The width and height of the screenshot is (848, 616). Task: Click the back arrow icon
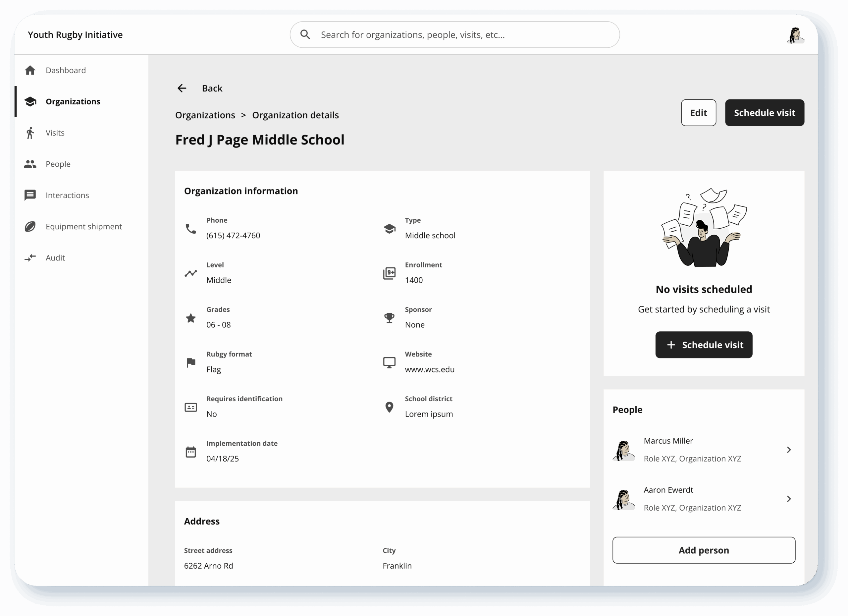(182, 88)
